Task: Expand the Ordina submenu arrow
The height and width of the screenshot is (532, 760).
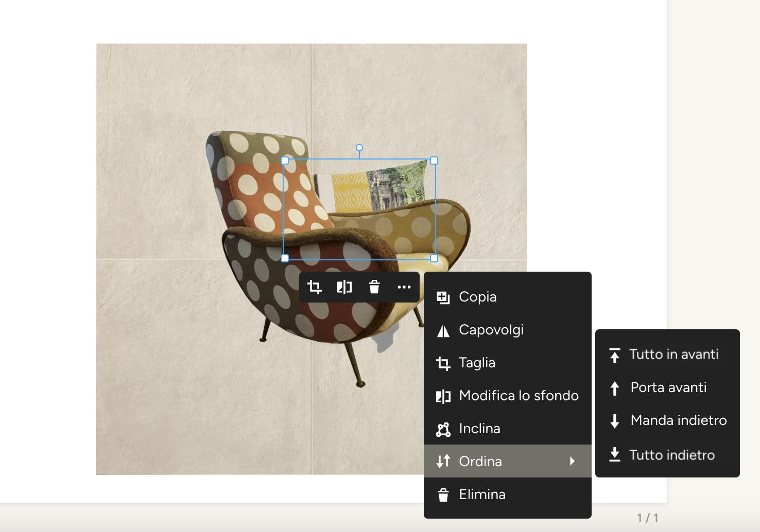Action: [x=572, y=461]
